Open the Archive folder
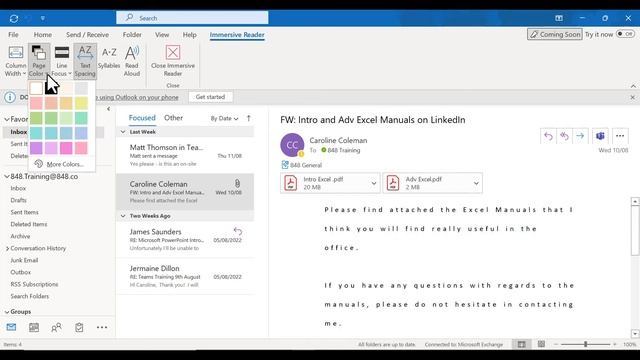640x360 pixels. [20, 236]
